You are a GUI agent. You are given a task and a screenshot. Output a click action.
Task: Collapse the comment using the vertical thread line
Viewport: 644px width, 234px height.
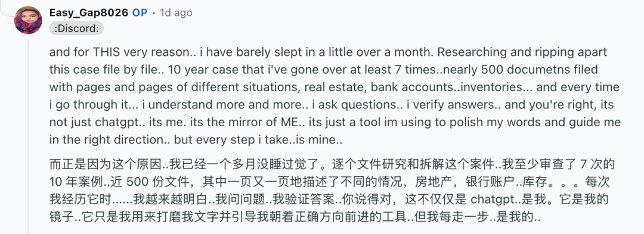pyautogui.click(x=28, y=135)
